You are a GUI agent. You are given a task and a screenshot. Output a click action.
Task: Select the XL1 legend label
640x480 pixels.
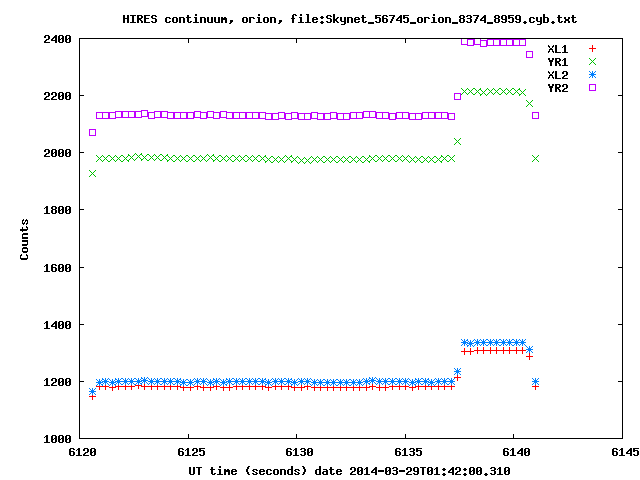[x=558, y=49]
